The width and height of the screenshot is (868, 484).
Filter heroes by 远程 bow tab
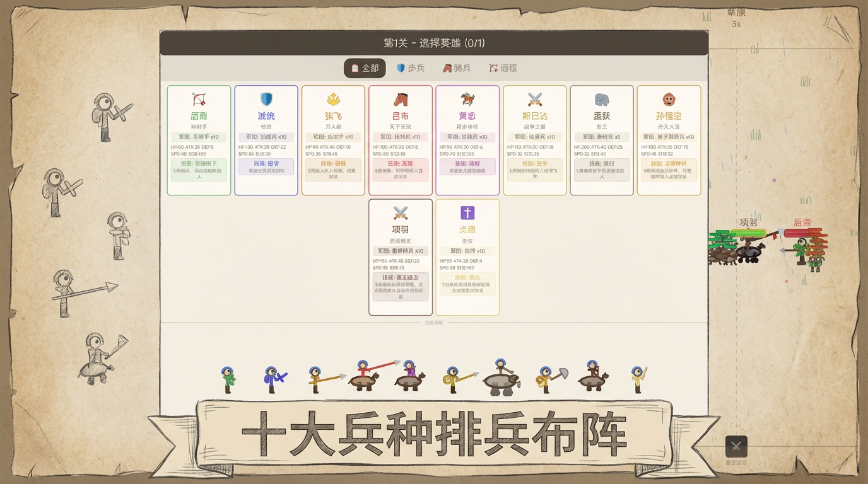click(503, 68)
